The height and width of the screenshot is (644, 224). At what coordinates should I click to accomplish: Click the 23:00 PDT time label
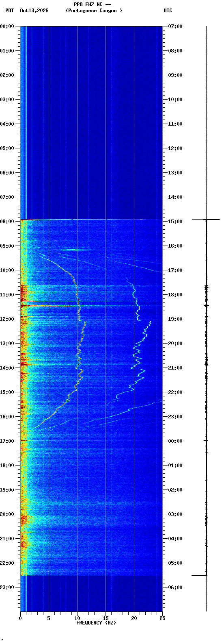point(7,587)
